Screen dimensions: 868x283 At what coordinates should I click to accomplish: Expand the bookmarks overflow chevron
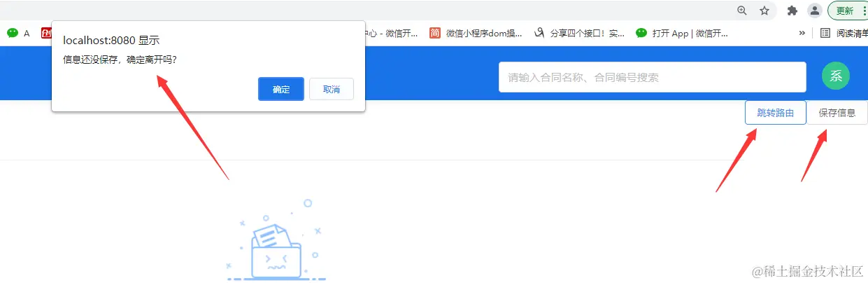coord(802,33)
